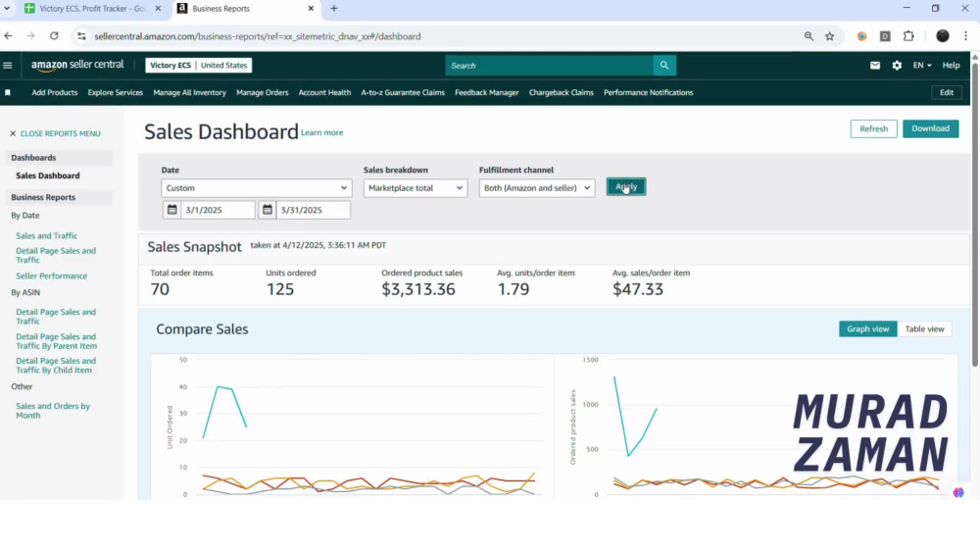This screenshot has width=980, height=552.
Task: Open the hamburger navigation menu
Action: [8, 65]
